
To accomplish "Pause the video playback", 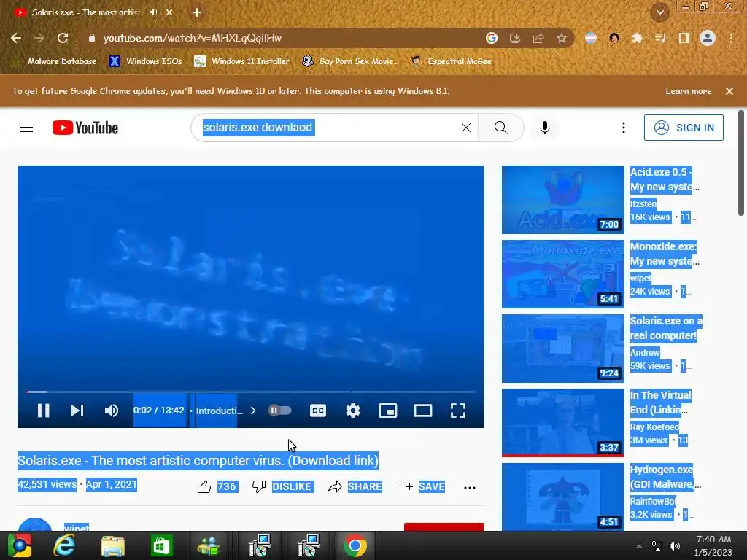I will click(43, 411).
